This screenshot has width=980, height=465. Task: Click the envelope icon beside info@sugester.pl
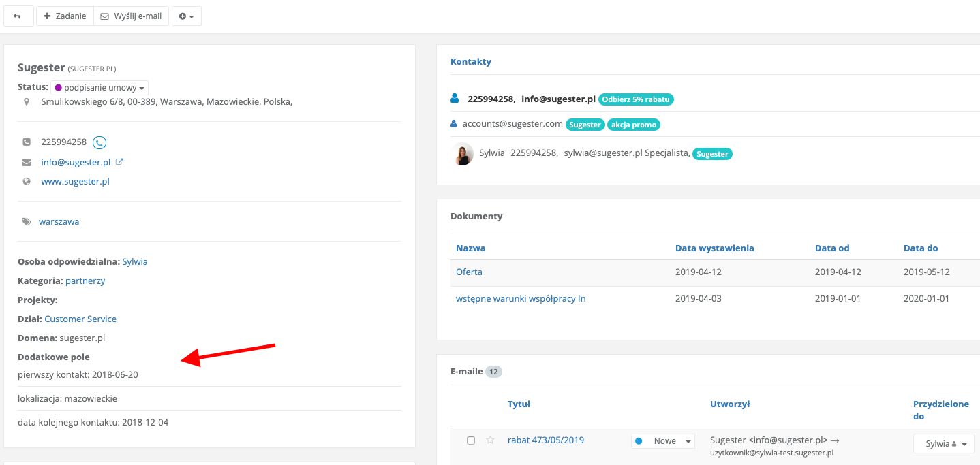point(27,163)
